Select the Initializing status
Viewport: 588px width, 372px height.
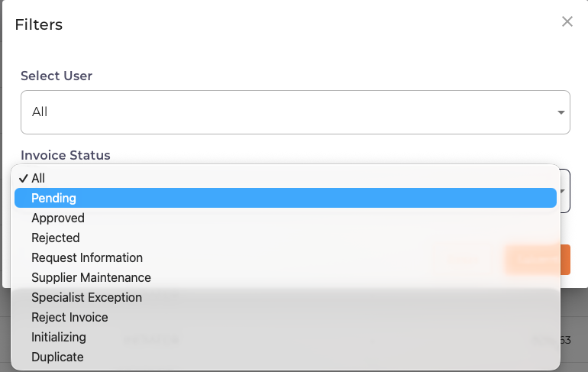click(x=59, y=337)
